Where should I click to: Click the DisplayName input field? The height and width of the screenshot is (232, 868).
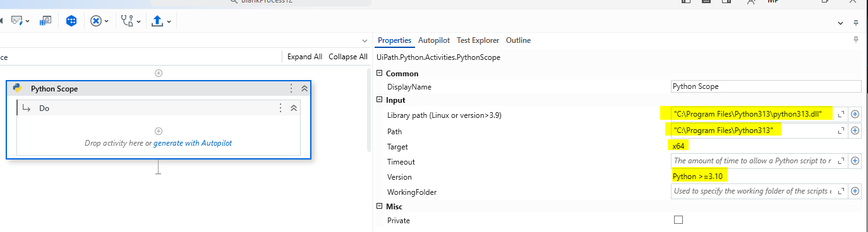coord(766,86)
